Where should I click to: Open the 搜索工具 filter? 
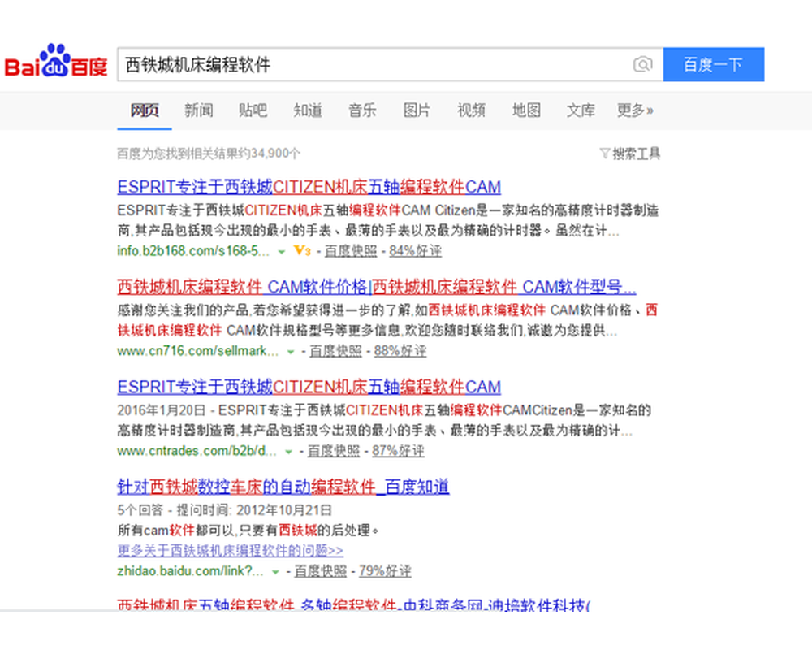630,154
